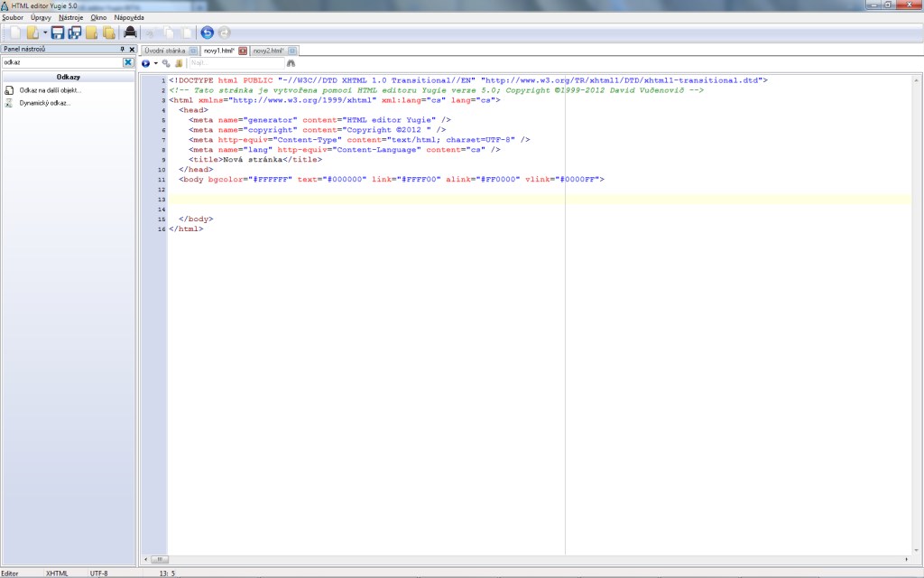Click the horizontal scrollbar thumb in editor

coord(158,560)
